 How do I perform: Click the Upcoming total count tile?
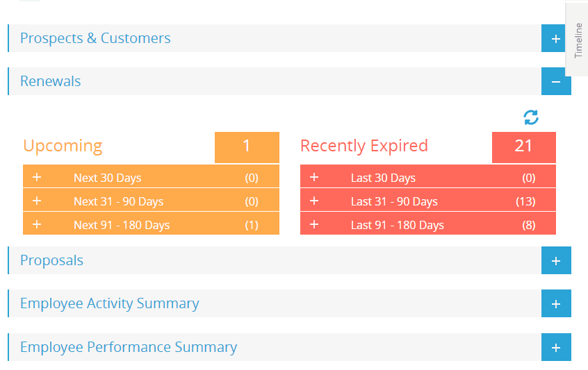(247, 146)
